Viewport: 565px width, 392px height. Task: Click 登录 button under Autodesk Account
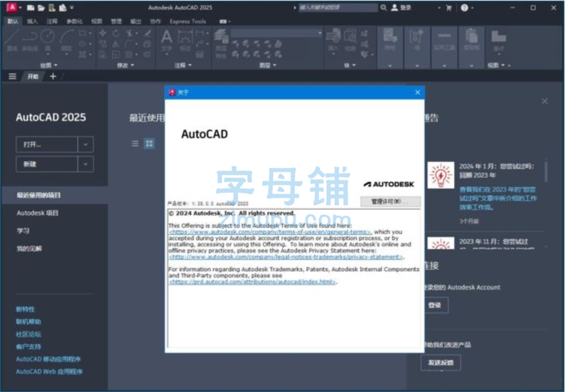[435, 305]
